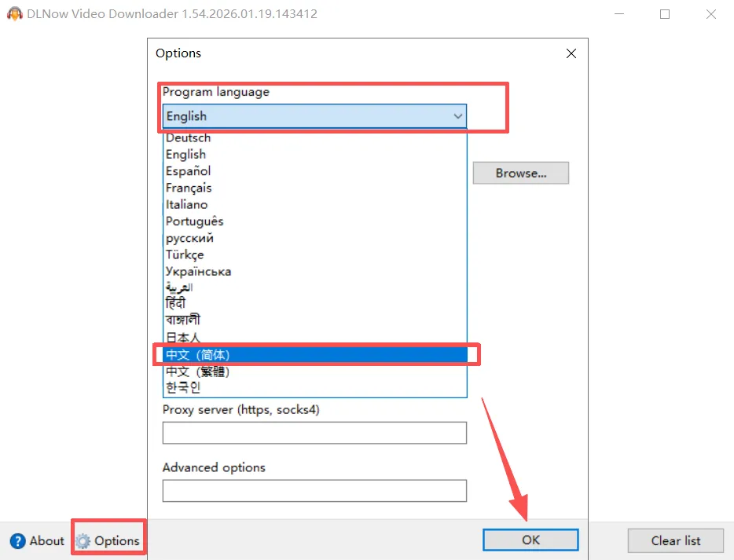Pick Português from the dropdown list

(315, 221)
